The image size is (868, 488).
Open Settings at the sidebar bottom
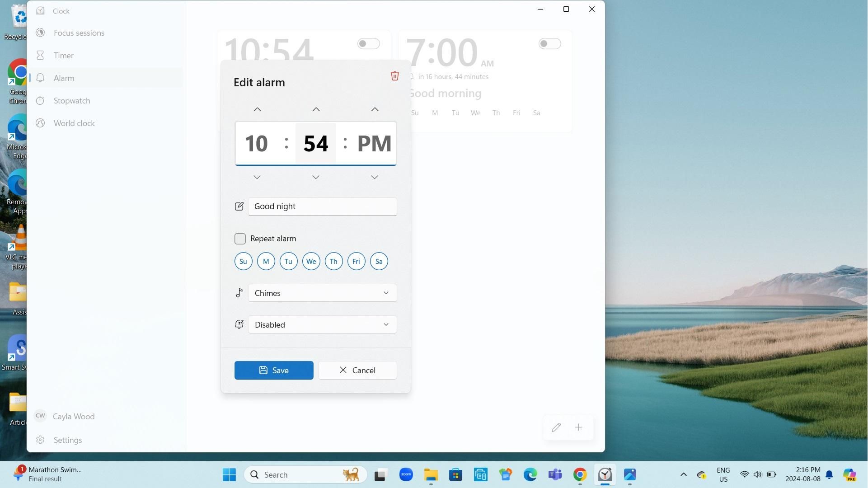(x=67, y=440)
